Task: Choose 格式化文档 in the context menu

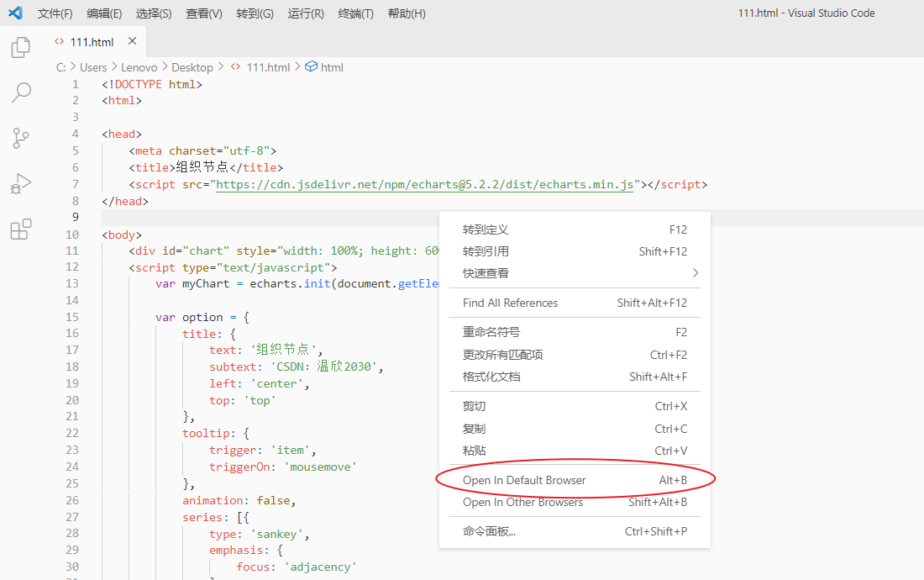Action: tap(575, 377)
